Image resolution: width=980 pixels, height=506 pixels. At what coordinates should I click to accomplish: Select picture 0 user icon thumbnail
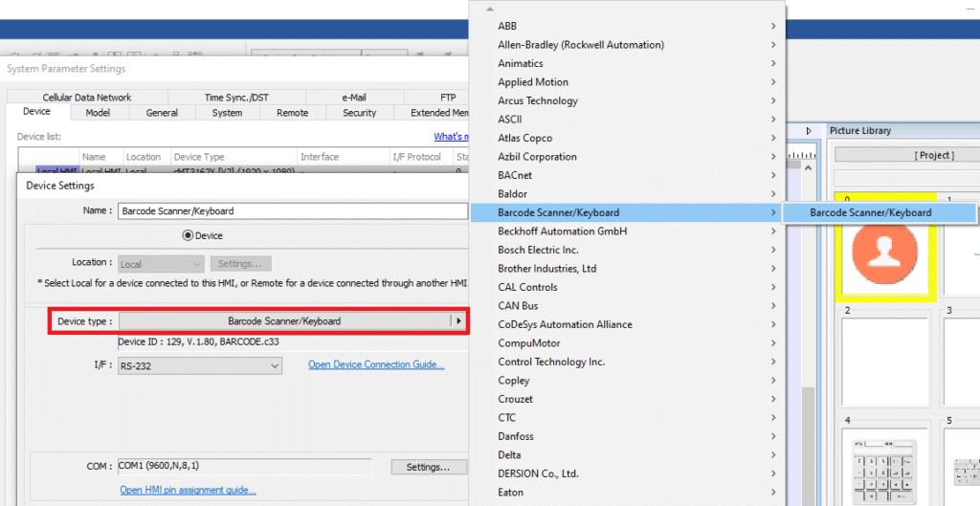(x=885, y=250)
